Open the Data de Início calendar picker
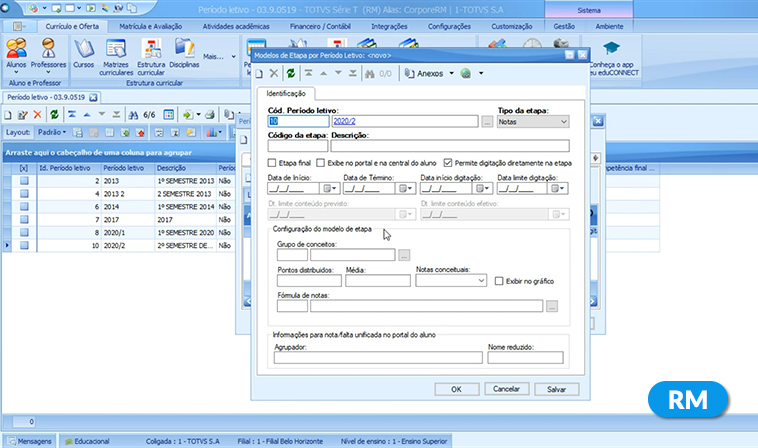Screen dimensions: 758x448 [330, 187]
